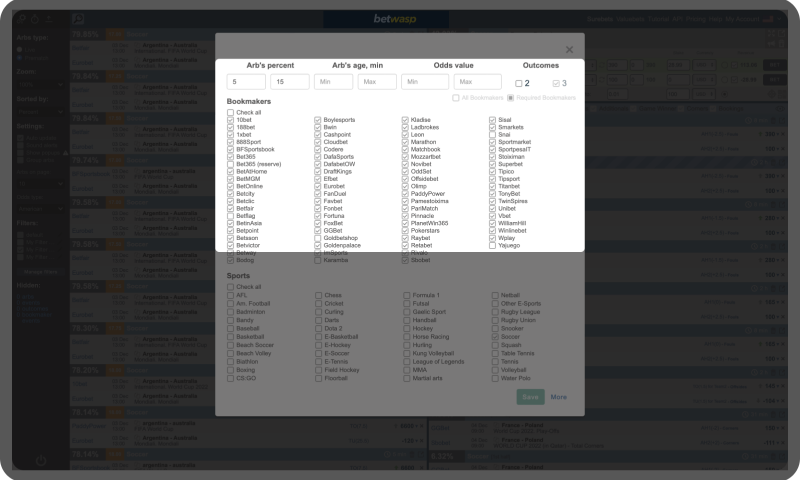Click the warning triangle next to Show popups
Image resolution: width=800 pixels, height=480 pixels.
pyautogui.click(x=65, y=153)
